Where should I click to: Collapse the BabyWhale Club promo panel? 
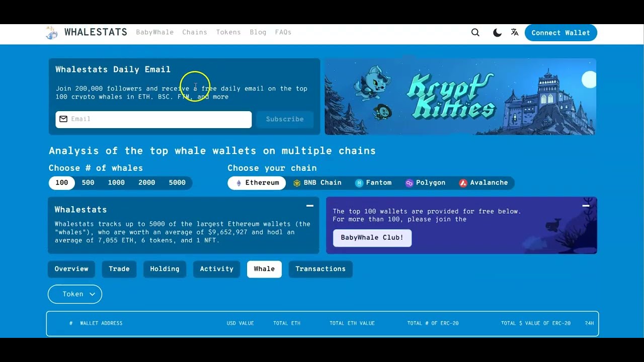point(586,206)
